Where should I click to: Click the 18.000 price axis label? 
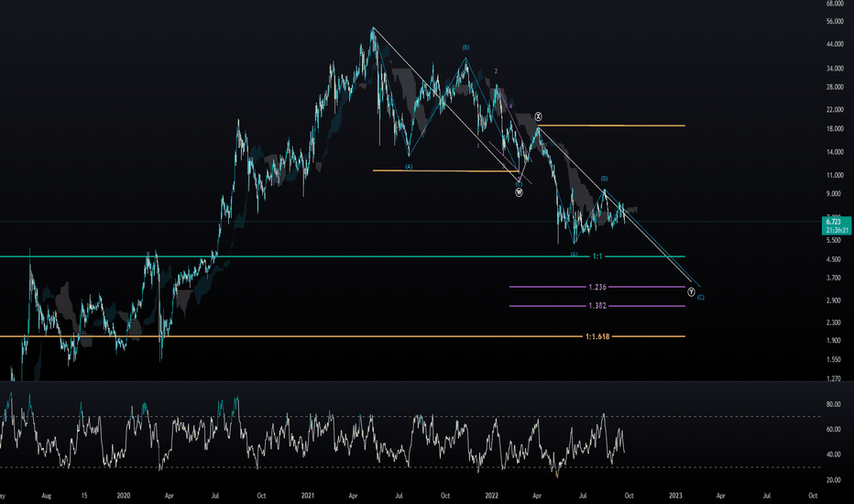coord(835,129)
